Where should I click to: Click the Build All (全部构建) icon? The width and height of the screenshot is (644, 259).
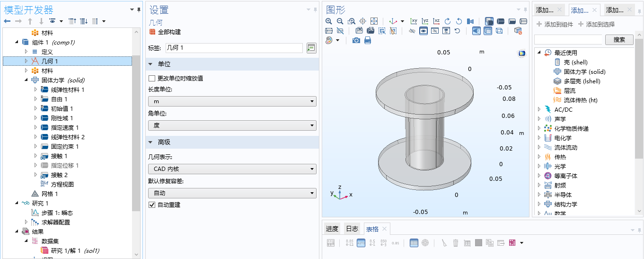click(x=152, y=32)
